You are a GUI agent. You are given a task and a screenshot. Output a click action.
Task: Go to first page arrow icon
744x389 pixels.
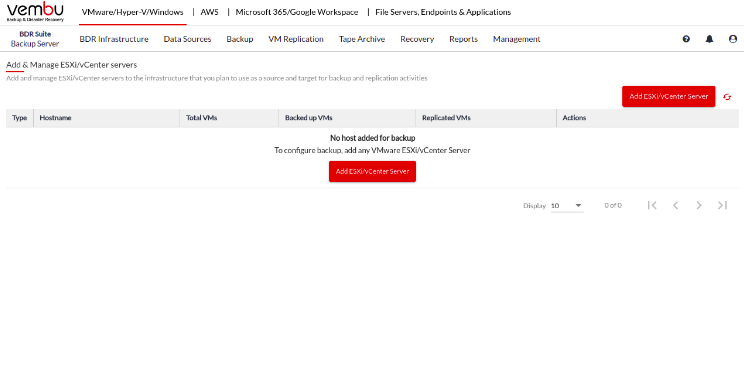pyautogui.click(x=652, y=205)
